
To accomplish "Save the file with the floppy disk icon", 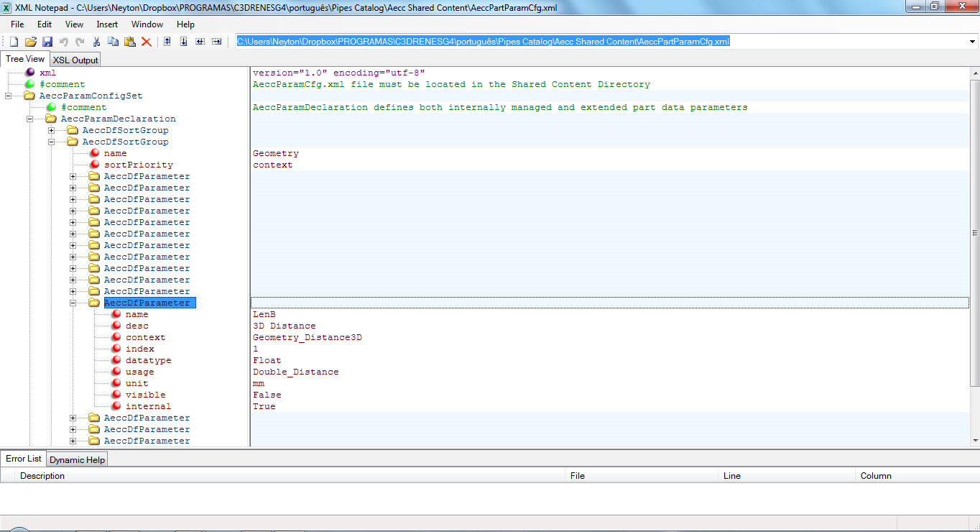I will [47, 42].
